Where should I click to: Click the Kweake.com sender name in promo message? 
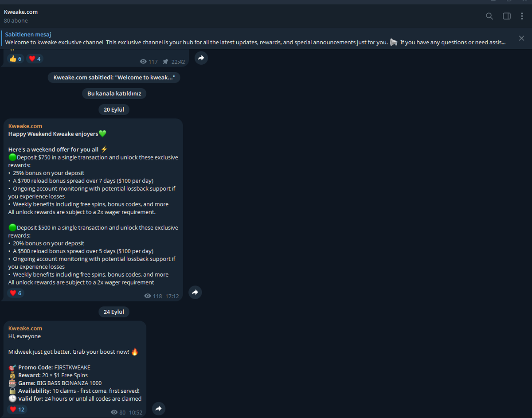point(25,328)
